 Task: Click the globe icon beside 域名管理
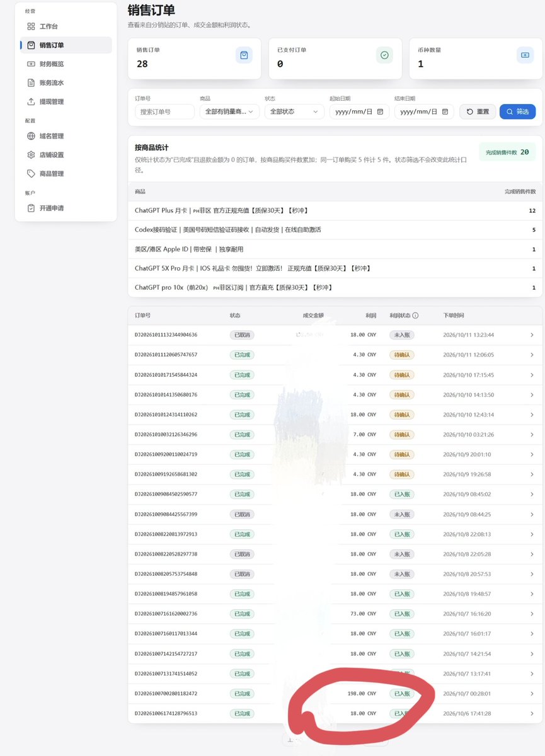tap(31, 136)
